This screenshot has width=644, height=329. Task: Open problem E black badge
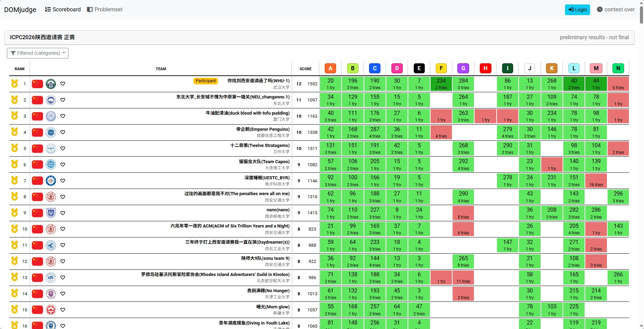(419, 68)
